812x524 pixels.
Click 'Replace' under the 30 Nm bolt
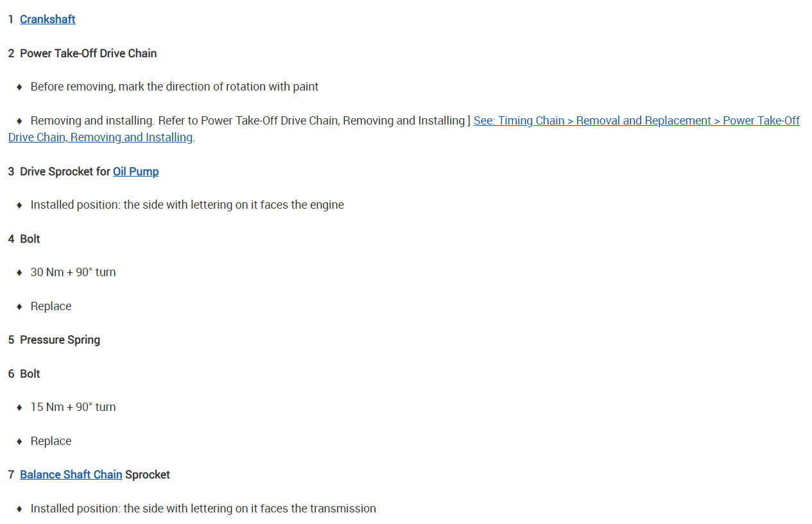click(51, 306)
